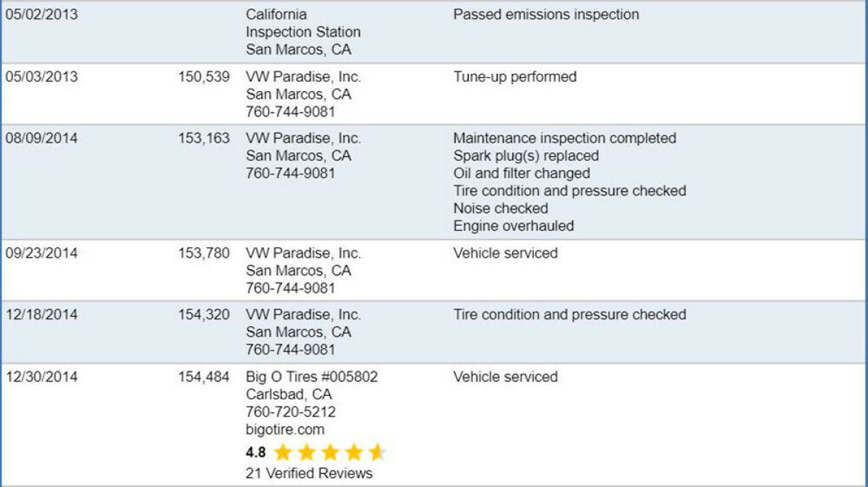Click the fourth gold rating star

coord(354,453)
